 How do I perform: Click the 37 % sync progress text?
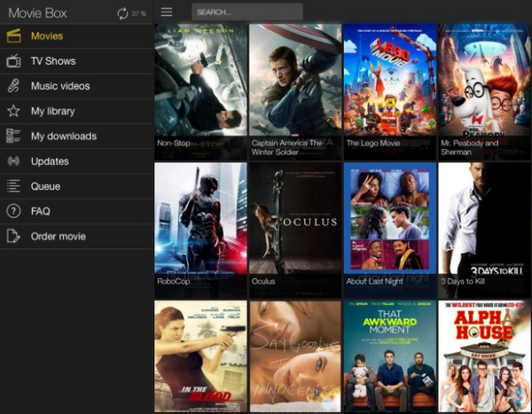coord(139,13)
